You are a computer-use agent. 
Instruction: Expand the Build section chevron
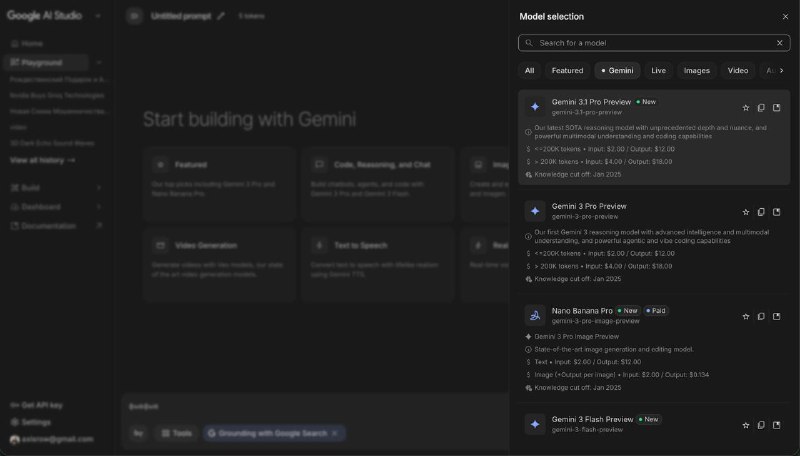pos(99,188)
